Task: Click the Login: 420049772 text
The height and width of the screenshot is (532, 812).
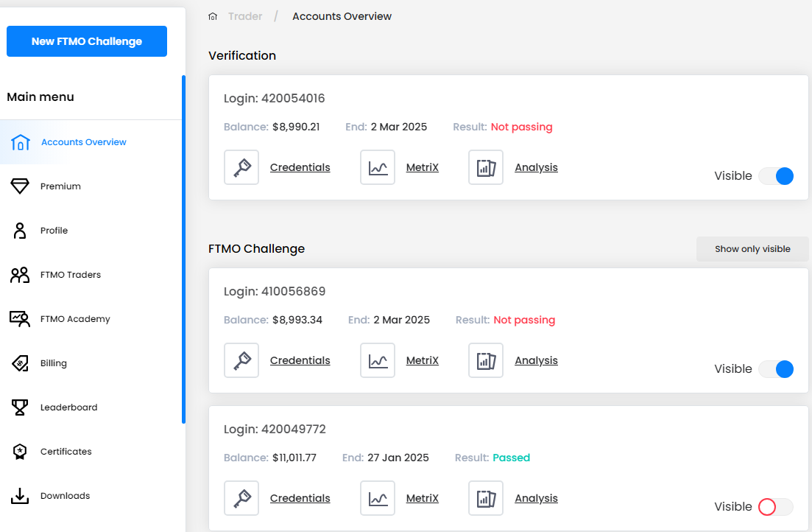Action: pyautogui.click(x=275, y=430)
